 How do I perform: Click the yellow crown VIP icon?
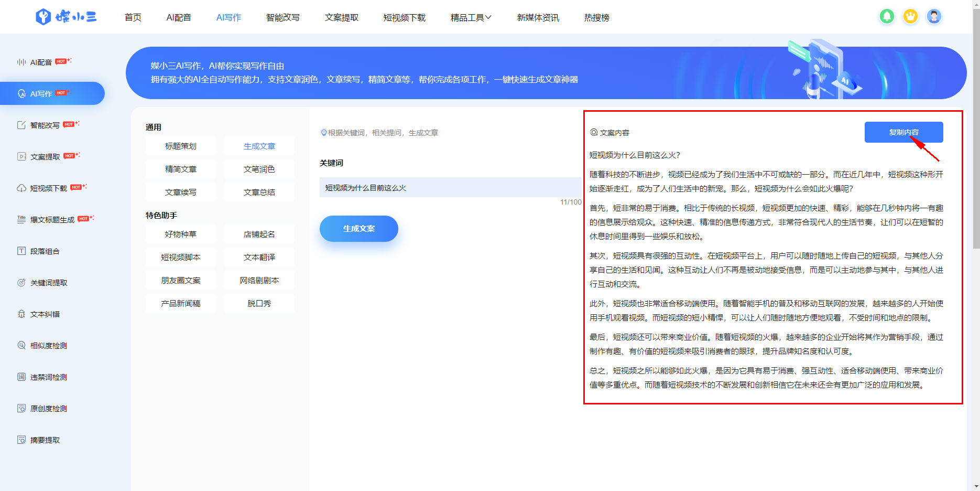pyautogui.click(x=910, y=17)
